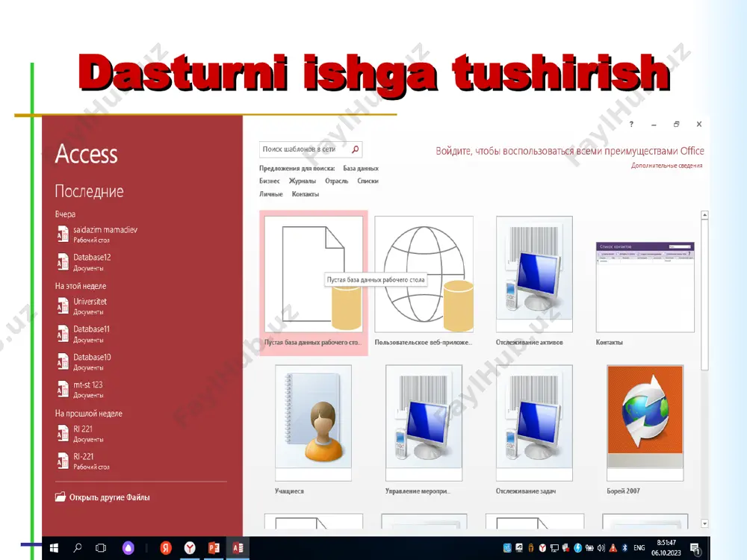The image size is (747, 560).
Task: Select the Контакты template thumbnail
Action: pos(645,287)
